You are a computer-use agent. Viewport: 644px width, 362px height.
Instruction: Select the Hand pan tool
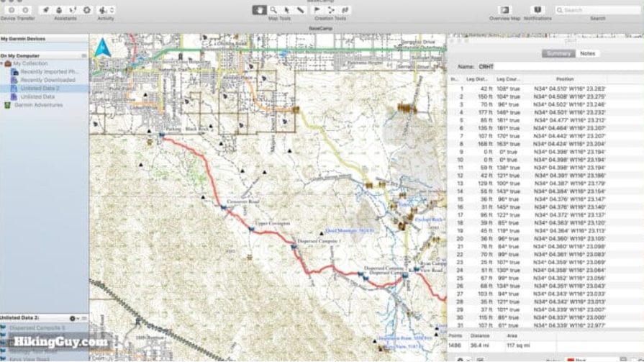tap(259, 10)
